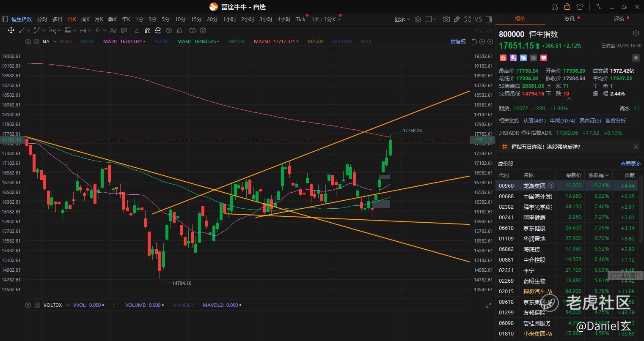Image resolution: width=644 pixels, height=341 pixels.
Task: Open the skin/theme shirt icon
Action: click(x=580, y=7)
